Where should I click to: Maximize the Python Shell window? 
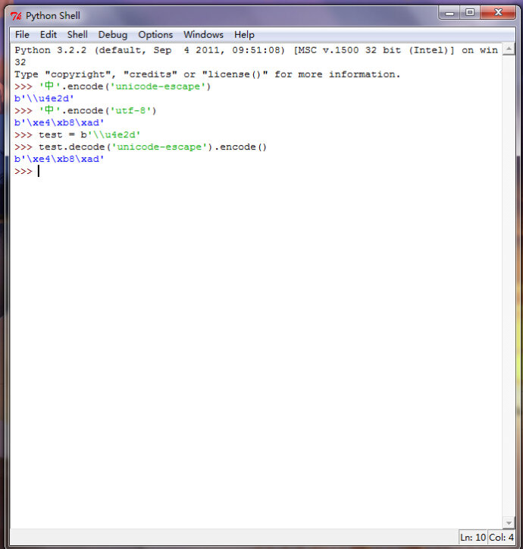tap(470, 13)
